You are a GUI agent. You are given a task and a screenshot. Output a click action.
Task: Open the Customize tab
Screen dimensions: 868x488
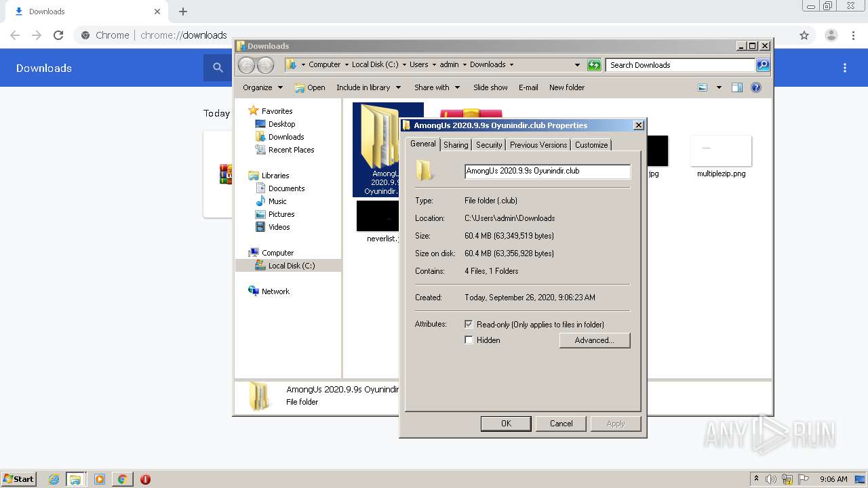click(x=591, y=145)
